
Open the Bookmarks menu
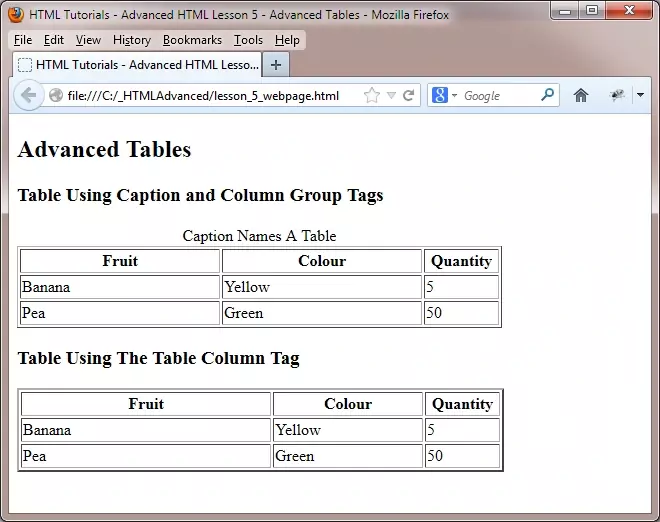tap(192, 40)
